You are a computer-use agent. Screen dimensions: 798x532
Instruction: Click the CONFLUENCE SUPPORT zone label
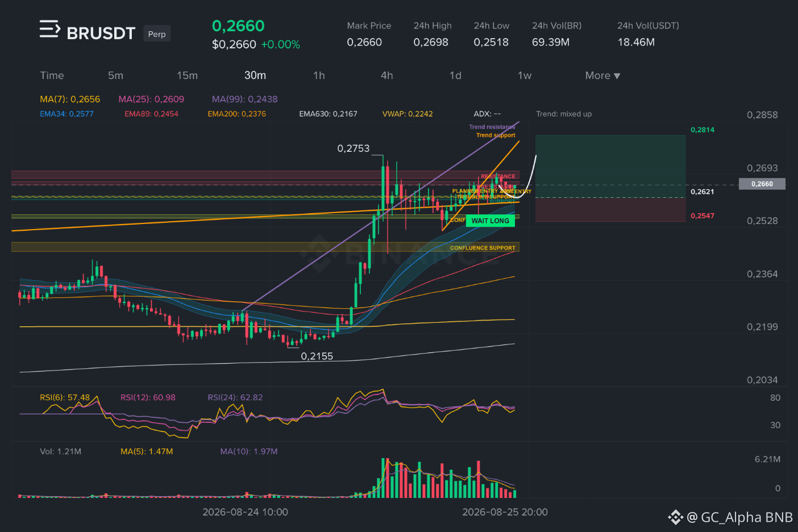click(x=483, y=248)
